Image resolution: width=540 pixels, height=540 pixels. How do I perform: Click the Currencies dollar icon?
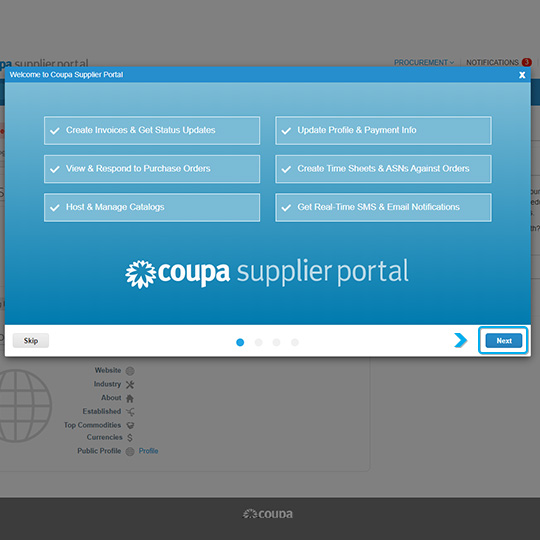tap(130, 438)
